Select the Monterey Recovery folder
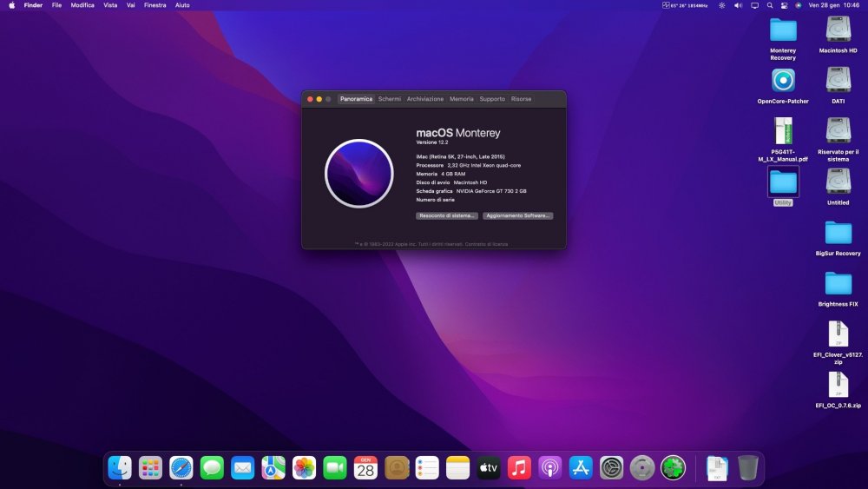The height and width of the screenshot is (489, 868). (783, 30)
